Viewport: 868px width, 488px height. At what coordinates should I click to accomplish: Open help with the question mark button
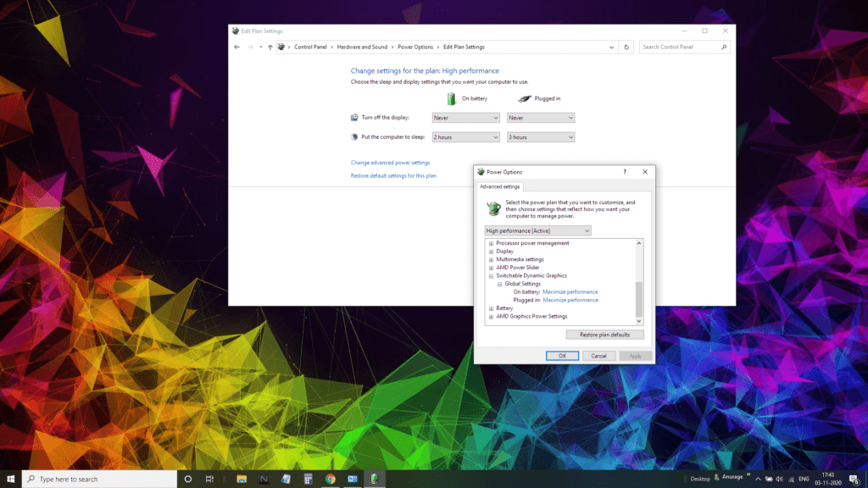tap(625, 172)
